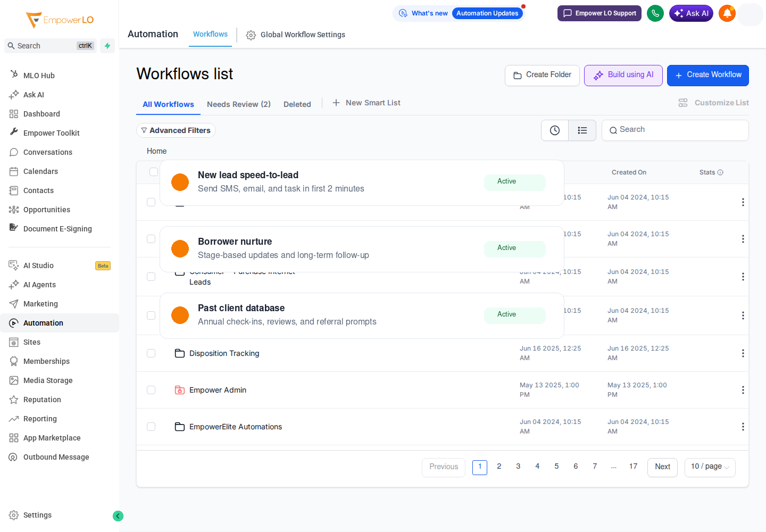Image resolution: width=766 pixels, height=532 pixels.
Task: Click the Home breadcrumb
Action: pyautogui.click(x=156, y=151)
